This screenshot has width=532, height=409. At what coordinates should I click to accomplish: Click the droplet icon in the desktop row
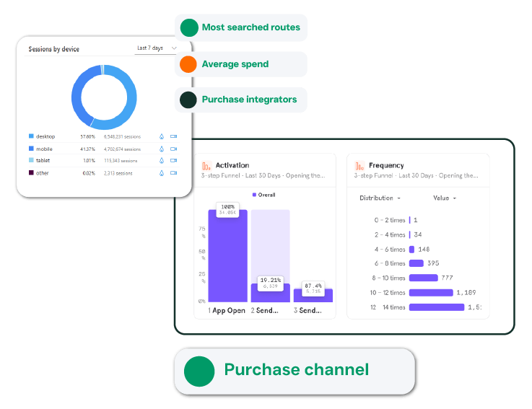pos(161,136)
